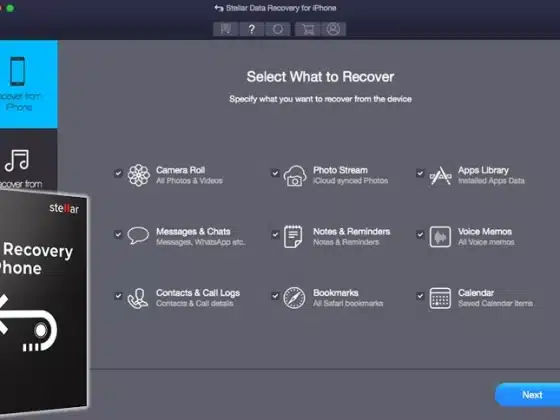Click the Voice Memos waveform icon
The height and width of the screenshot is (420, 560).
click(440, 236)
